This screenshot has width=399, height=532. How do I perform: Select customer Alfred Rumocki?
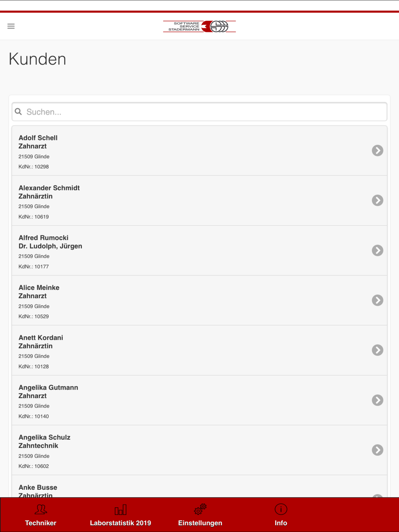coord(199,250)
